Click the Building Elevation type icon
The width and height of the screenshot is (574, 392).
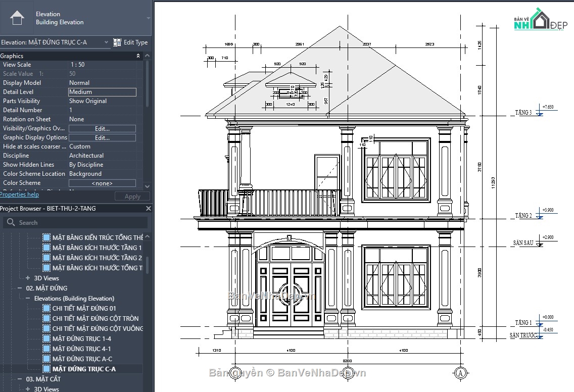[17, 18]
